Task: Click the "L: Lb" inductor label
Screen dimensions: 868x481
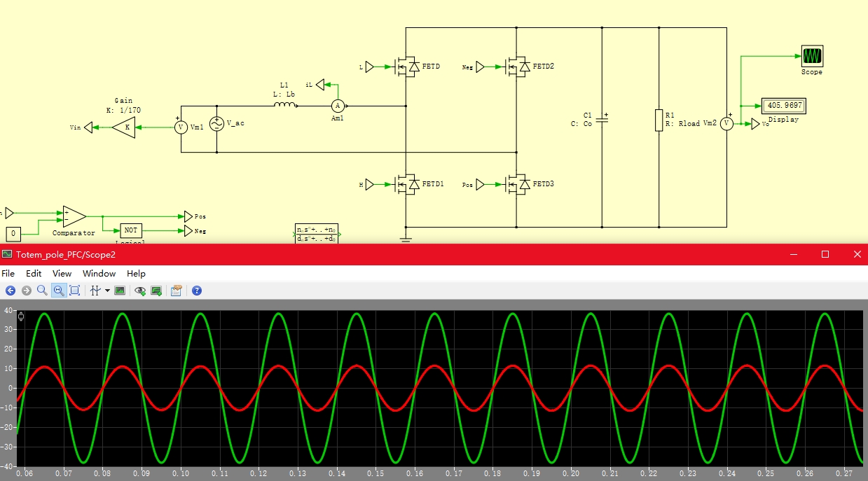Action: pyautogui.click(x=284, y=93)
